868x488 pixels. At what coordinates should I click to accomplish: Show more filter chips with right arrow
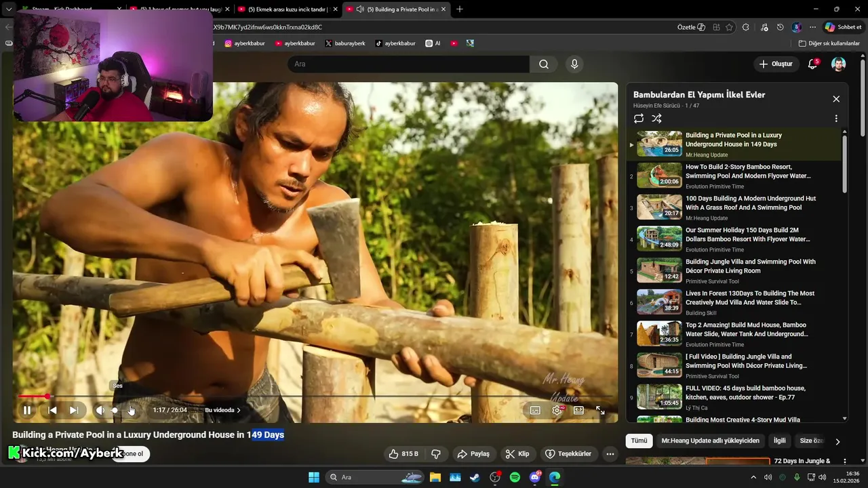tap(837, 441)
